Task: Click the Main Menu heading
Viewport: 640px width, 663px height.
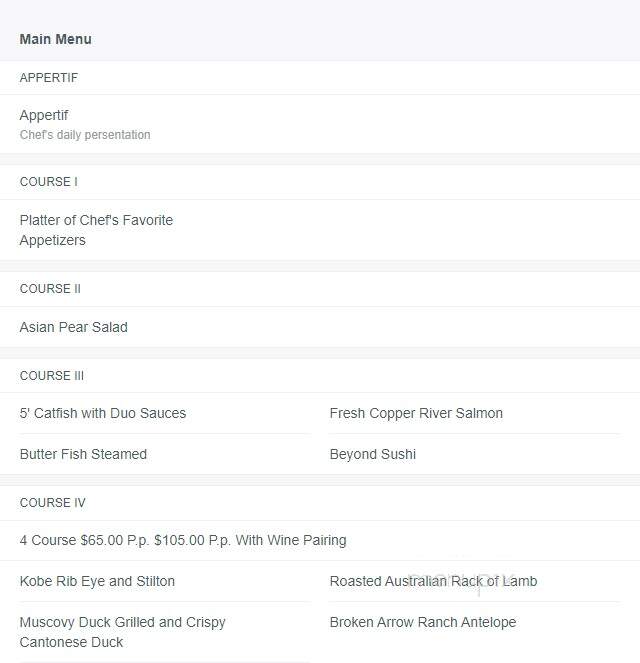Action: [55, 39]
